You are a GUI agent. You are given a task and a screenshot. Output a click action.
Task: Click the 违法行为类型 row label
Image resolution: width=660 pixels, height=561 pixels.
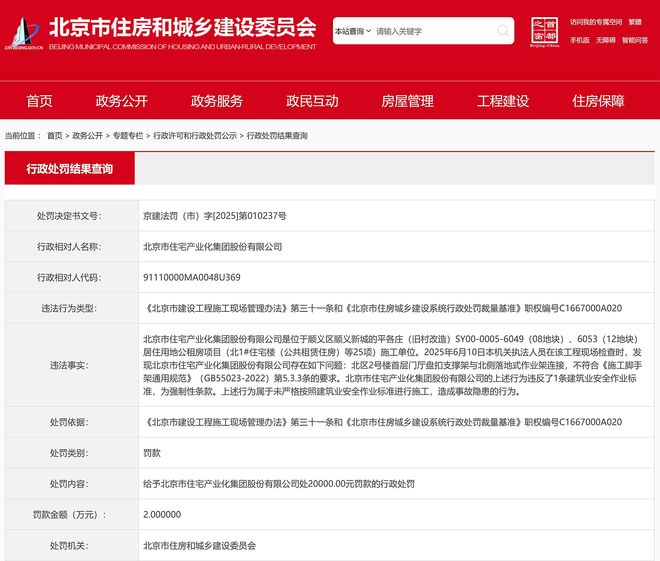[x=69, y=308]
